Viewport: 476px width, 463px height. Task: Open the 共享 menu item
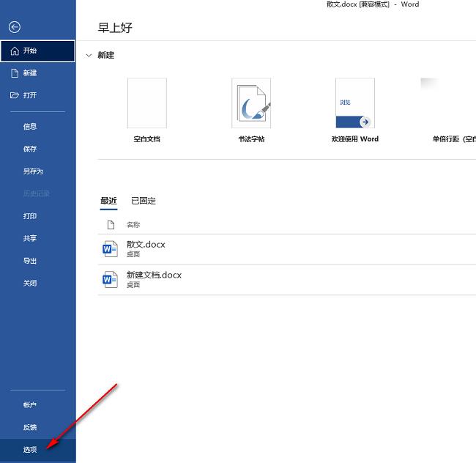pos(38,238)
